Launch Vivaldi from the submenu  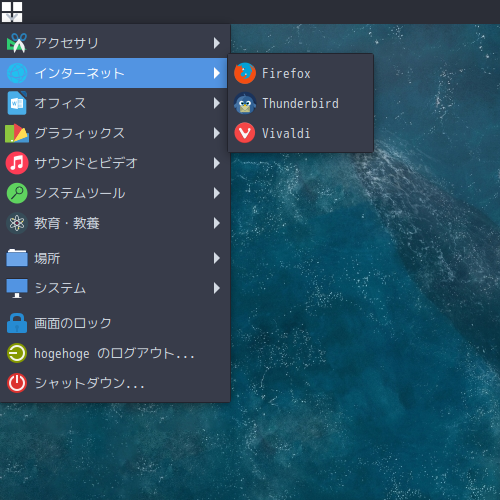[300, 133]
